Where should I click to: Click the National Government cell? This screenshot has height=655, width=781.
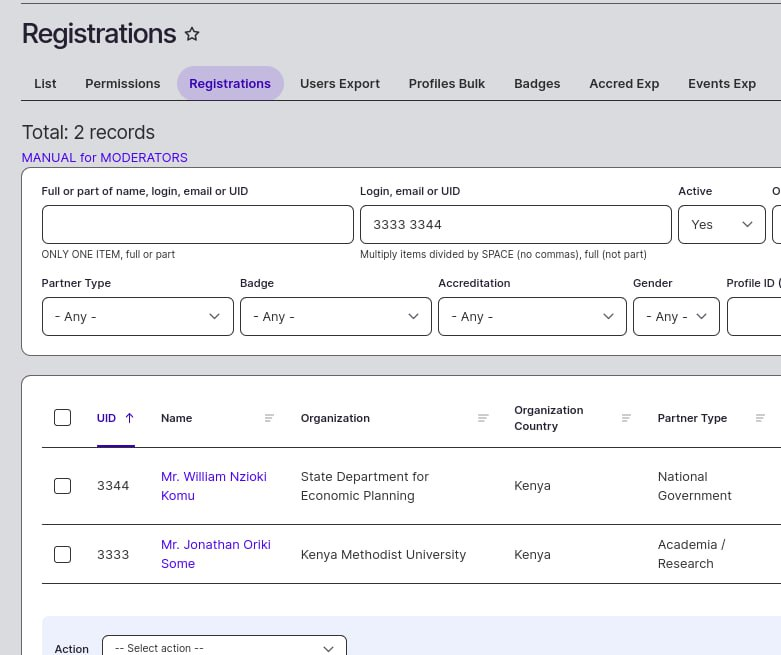click(694, 486)
